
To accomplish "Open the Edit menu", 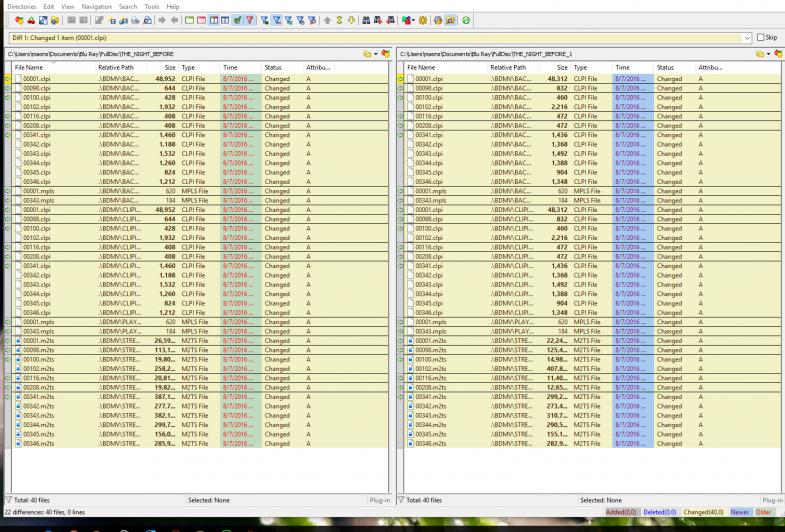I will pyautogui.click(x=49, y=7).
